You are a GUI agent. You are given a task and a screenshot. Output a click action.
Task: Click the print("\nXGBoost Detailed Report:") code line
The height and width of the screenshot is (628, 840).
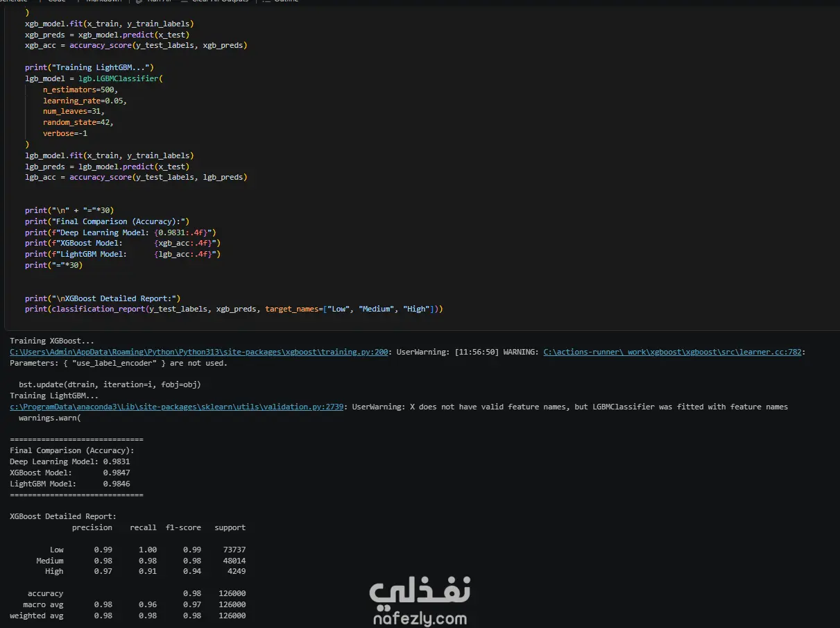(x=103, y=298)
